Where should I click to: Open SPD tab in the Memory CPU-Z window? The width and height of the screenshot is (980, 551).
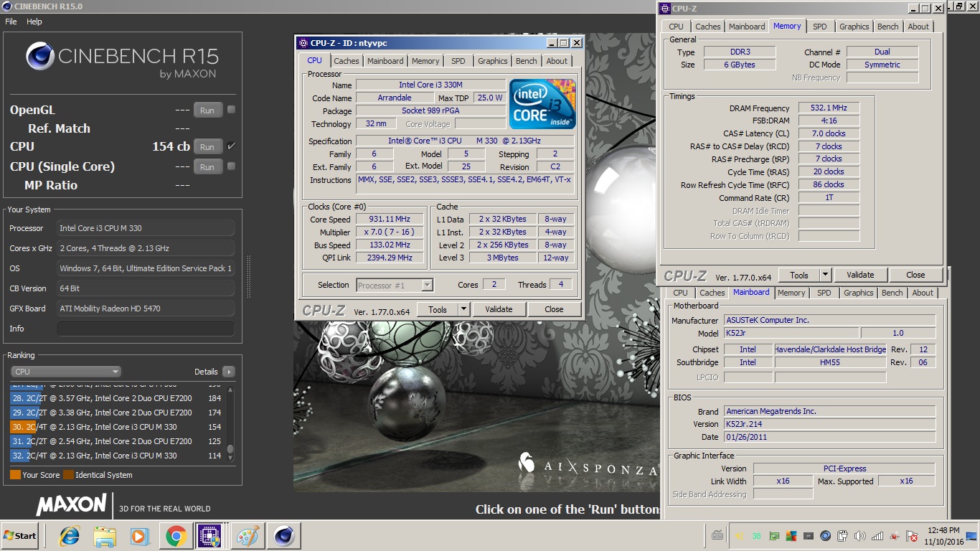[819, 27]
